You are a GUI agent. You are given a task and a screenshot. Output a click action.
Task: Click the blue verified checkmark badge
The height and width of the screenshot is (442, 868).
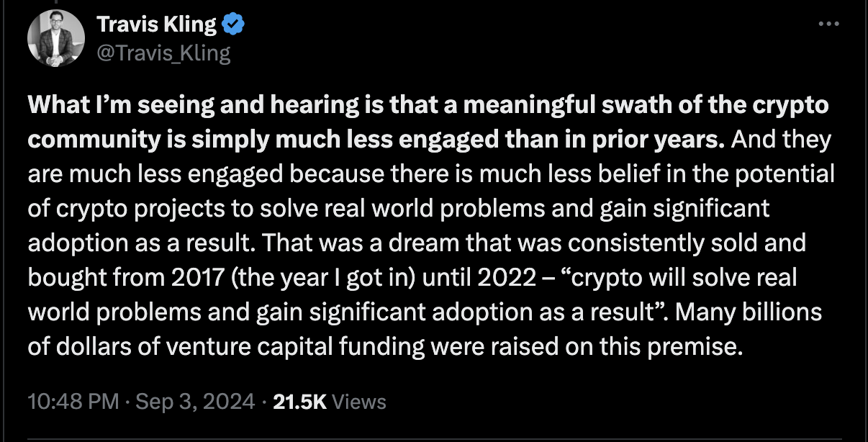coord(234,25)
